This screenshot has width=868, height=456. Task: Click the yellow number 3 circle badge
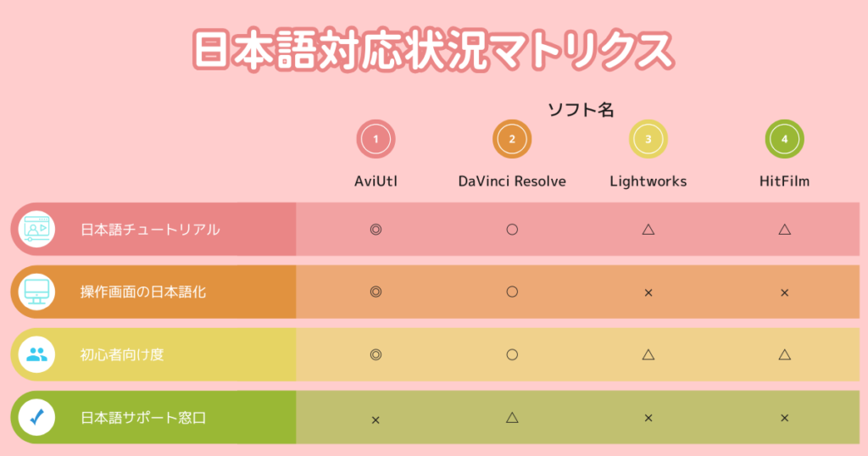click(x=648, y=139)
